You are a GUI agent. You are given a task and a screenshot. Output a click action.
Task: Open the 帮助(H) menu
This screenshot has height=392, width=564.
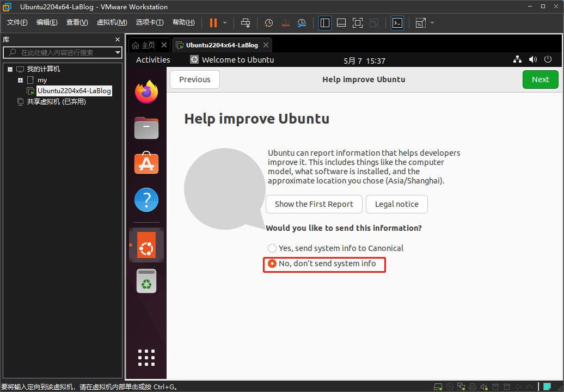[183, 22]
